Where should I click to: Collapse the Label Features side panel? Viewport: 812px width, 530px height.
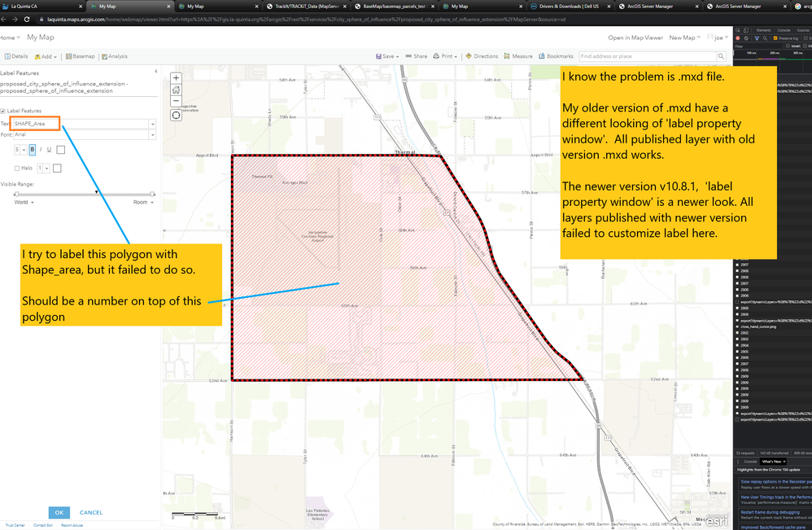(x=156, y=72)
